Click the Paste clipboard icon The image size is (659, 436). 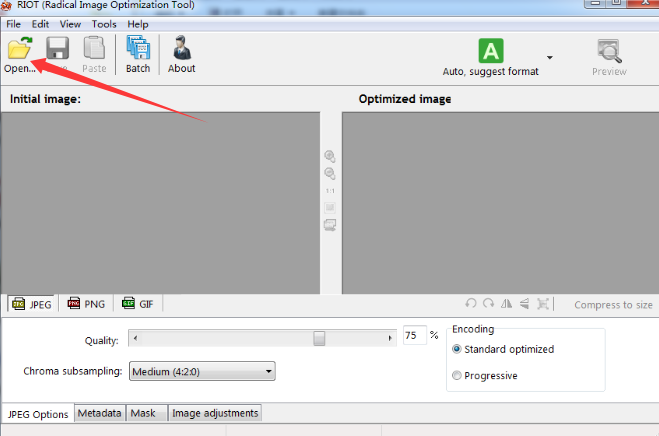coord(94,48)
